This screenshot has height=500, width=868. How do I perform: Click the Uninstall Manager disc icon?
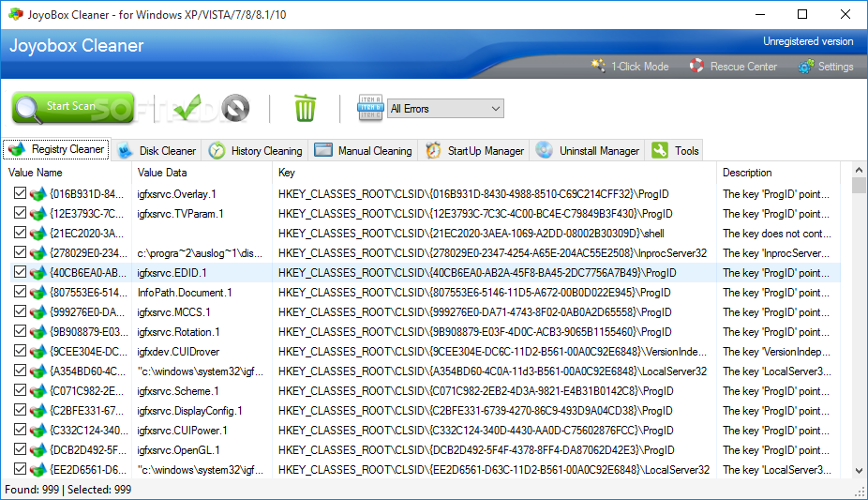coord(545,150)
